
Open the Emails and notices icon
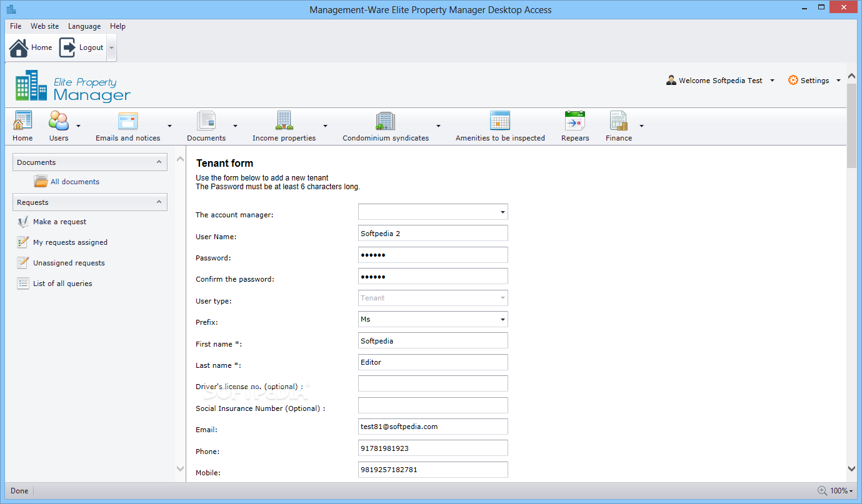[128, 121]
